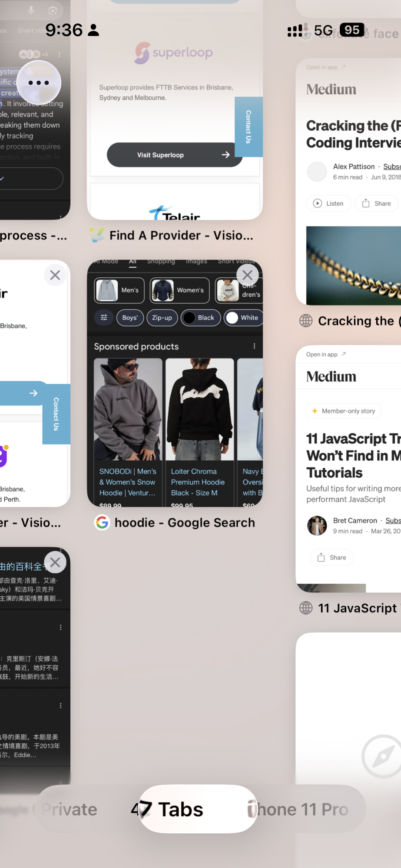Screen dimensions: 401x868
Task: Switch to iPhone 11 Pro tabs
Action: pos(298,809)
